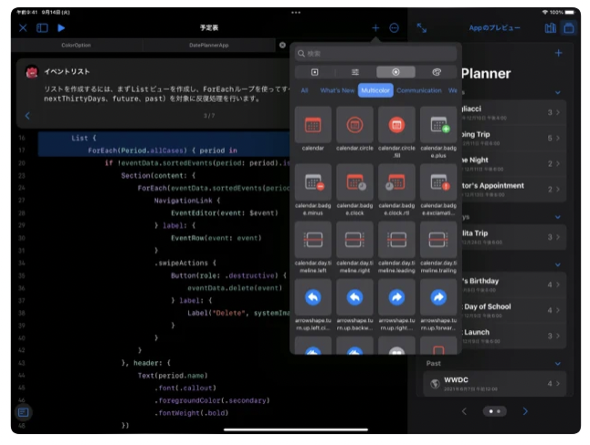Run the app with play button
The height and width of the screenshot is (445, 590).
pyautogui.click(x=61, y=28)
